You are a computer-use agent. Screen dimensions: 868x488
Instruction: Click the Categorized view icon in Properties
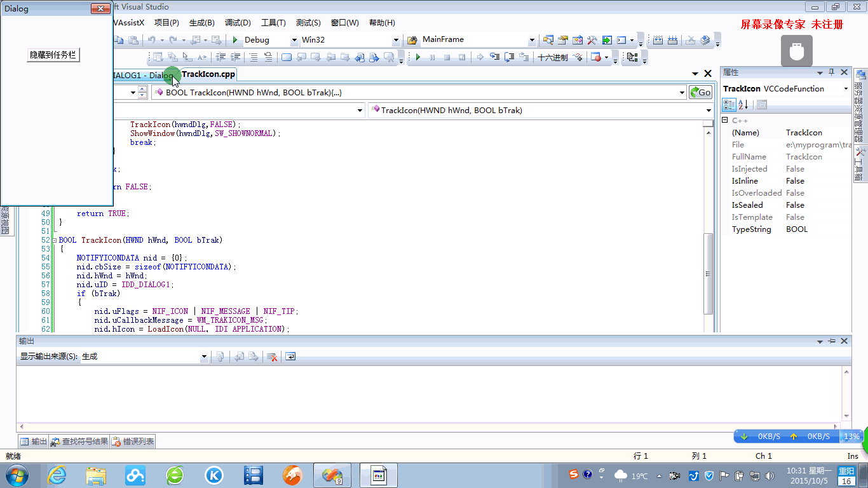click(x=729, y=105)
